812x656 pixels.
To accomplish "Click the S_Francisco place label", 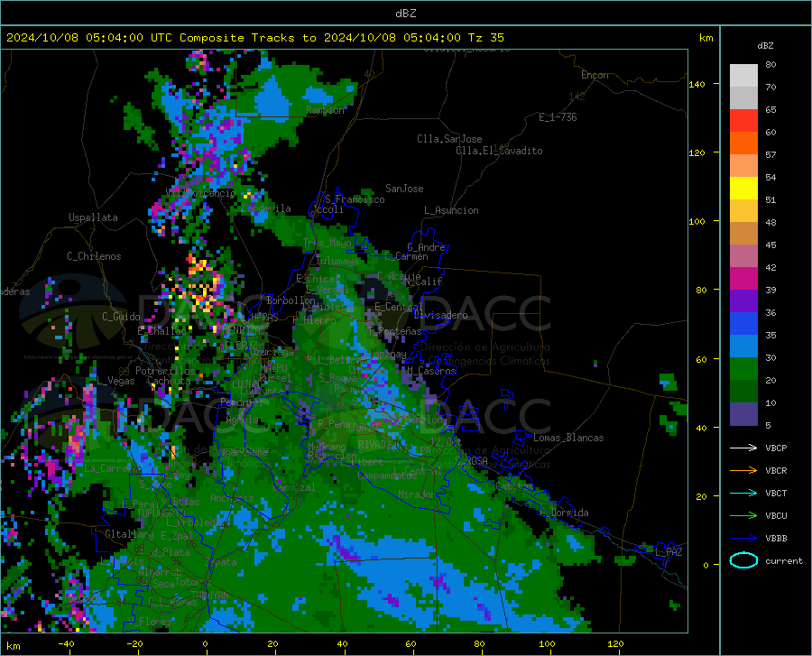I will point(355,199).
